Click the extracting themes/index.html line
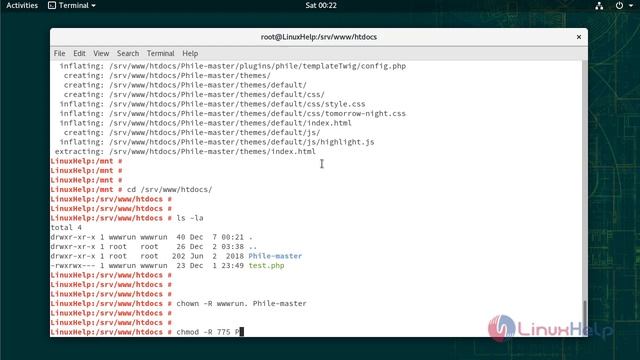 (x=185, y=151)
